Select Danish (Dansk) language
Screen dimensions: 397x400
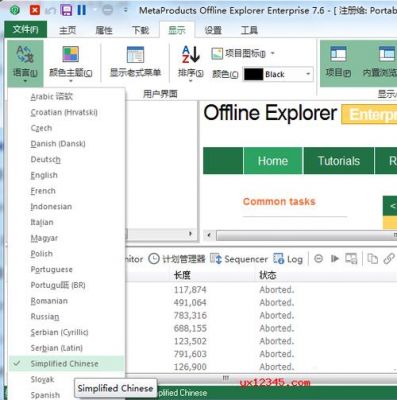(67, 144)
